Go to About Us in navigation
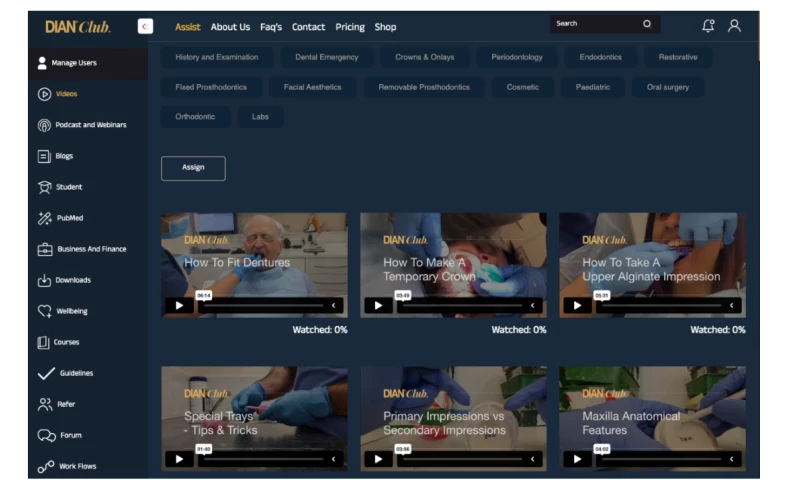Viewport: 800px width, 480px height. point(230,27)
